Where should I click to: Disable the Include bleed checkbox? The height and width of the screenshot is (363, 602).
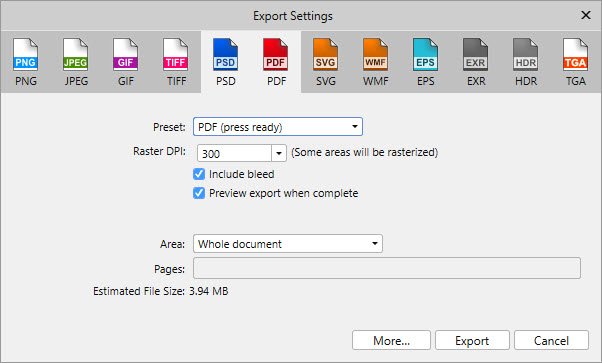199,174
